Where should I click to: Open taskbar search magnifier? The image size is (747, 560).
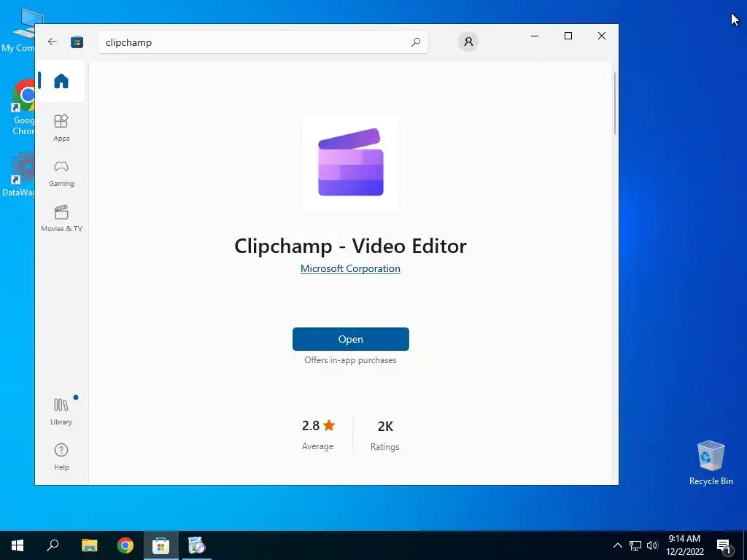[53, 545]
